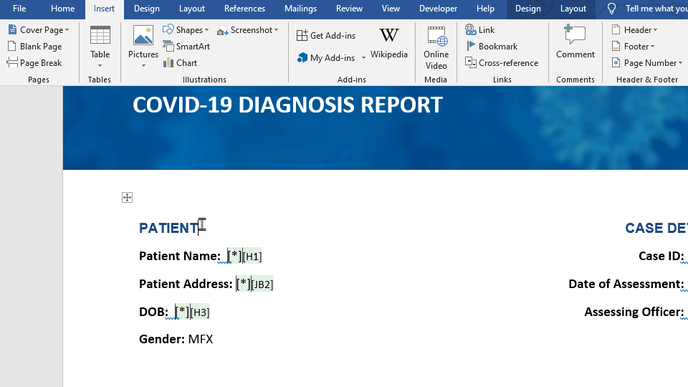Click the PATIENT heading

click(x=168, y=228)
